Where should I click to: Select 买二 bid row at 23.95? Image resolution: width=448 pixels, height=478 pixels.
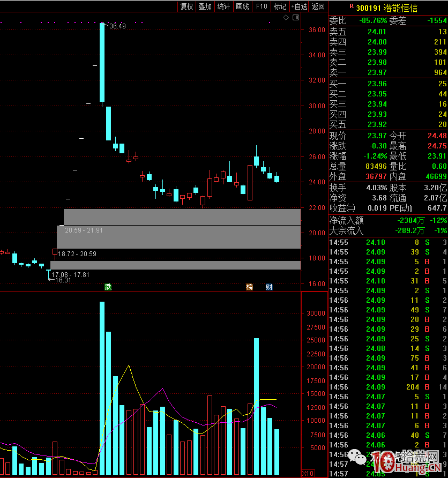point(389,94)
